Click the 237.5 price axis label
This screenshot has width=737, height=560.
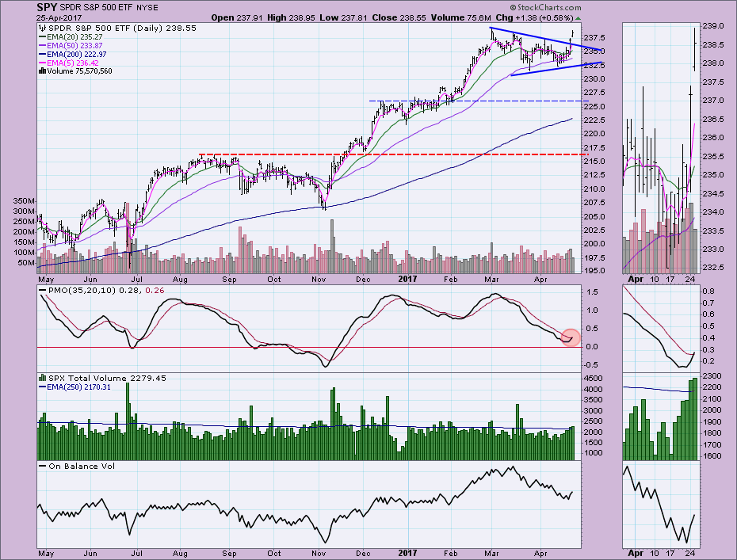click(x=595, y=37)
